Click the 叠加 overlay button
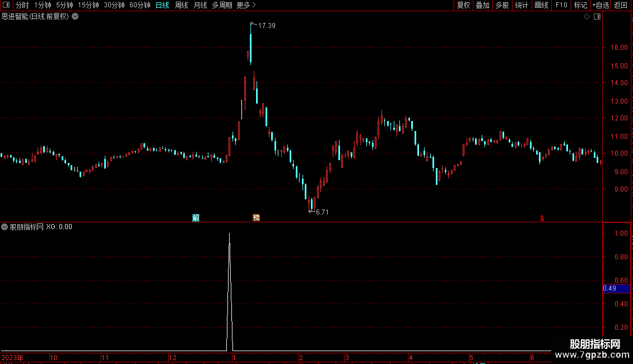This screenshot has width=633, height=364. point(482,5)
